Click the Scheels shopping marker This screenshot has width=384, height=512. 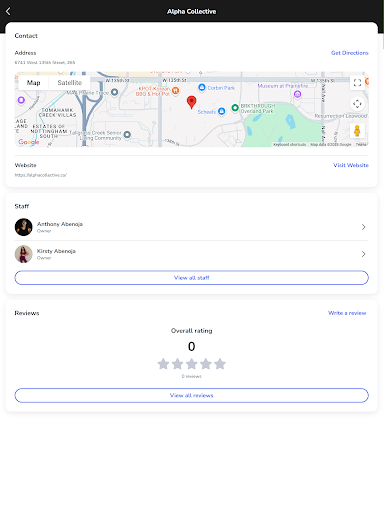(221, 112)
